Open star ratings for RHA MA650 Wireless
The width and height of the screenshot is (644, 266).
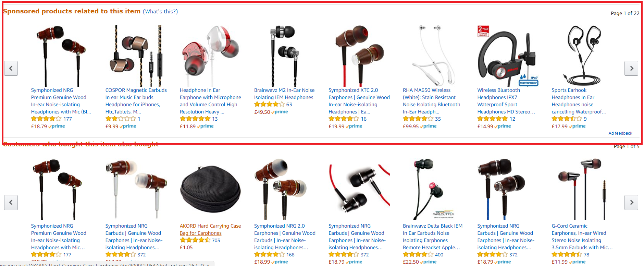click(x=418, y=119)
